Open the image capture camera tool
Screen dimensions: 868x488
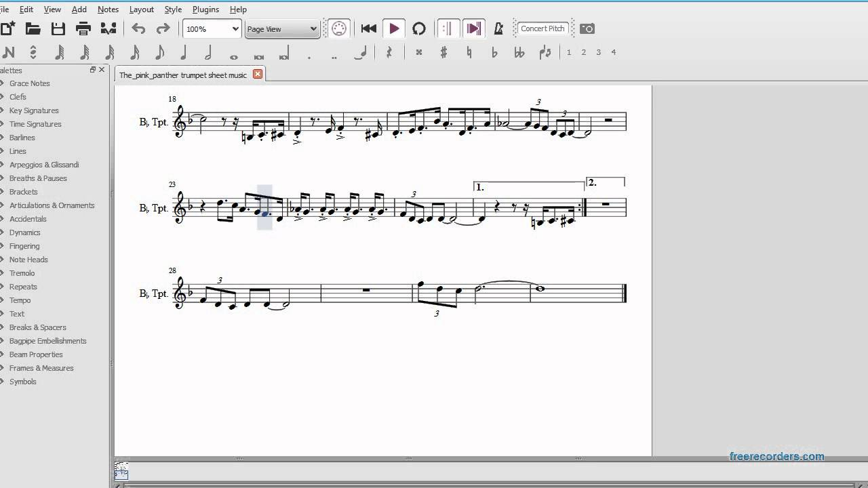(587, 28)
